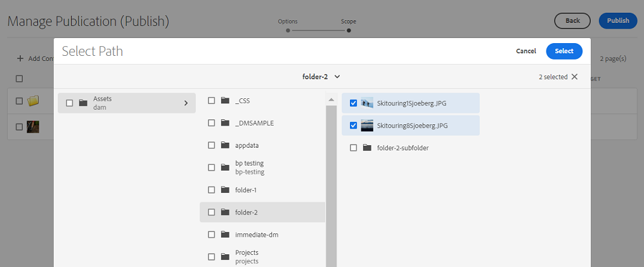Screen dimensions: 644x267
Task: Uncheck the Skitouring1Sjoeberg.JPG checkbox
Action: click(x=354, y=103)
